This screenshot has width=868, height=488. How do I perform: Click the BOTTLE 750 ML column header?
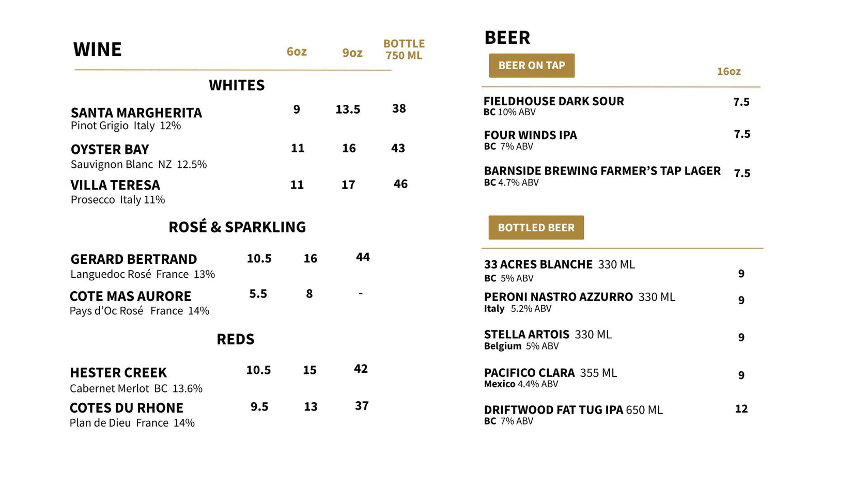click(x=404, y=50)
